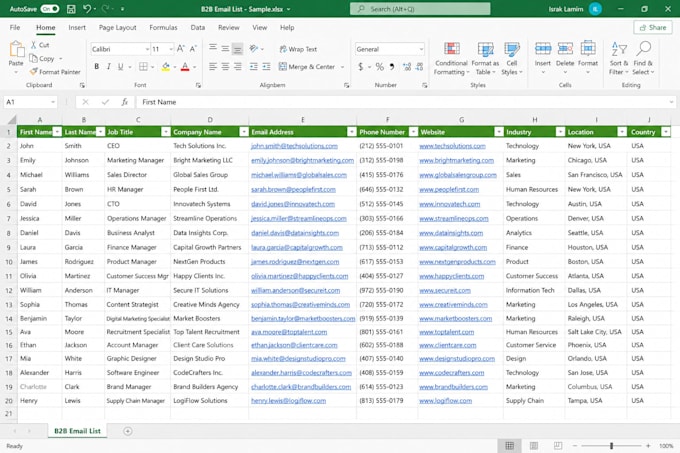The image size is (680, 453).
Task: Activate the Format Painter brush
Action: tap(33, 72)
